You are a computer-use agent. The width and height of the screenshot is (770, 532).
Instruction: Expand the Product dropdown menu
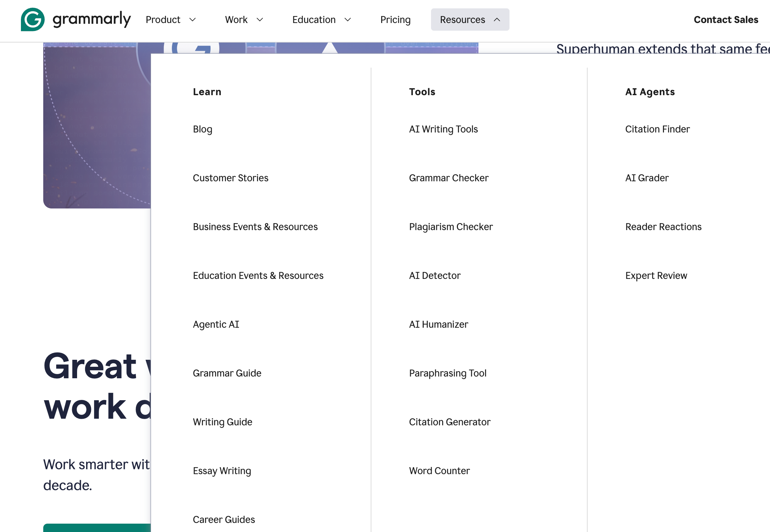(171, 20)
